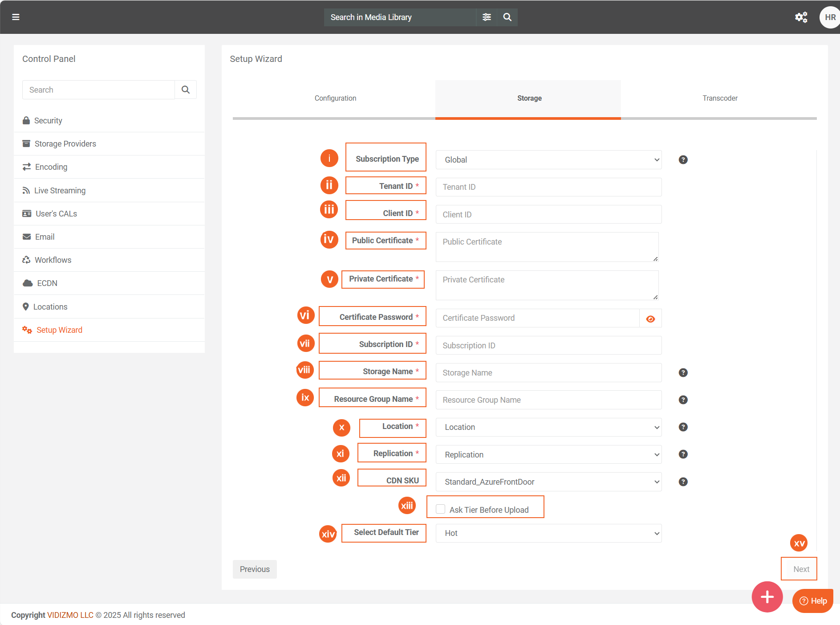Toggle Certificate Password visibility eye icon
Viewport: 840px width, 625px height.
(650, 319)
